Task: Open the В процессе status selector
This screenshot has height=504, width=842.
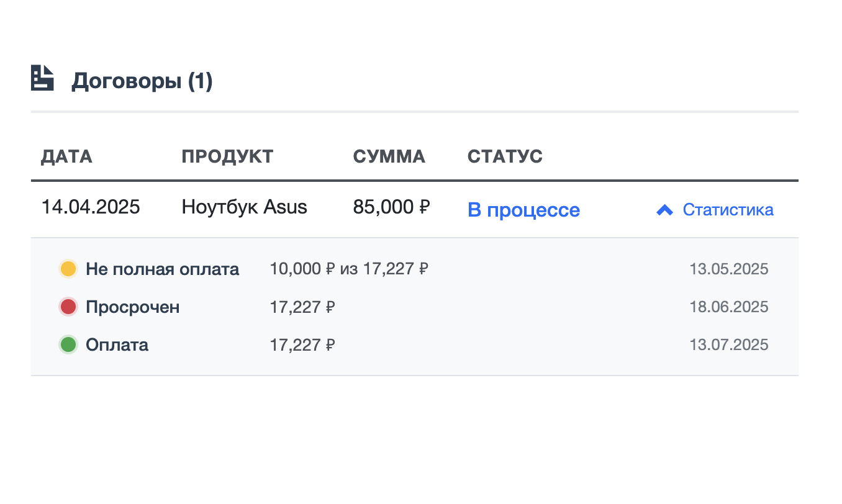Action: tap(523, 210)
